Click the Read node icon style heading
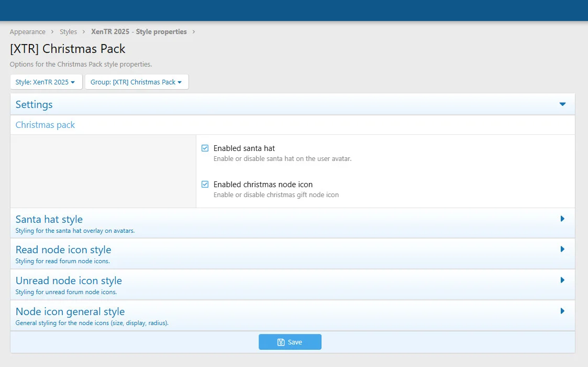Screen dimensions: 588x367 pos(63,250)
